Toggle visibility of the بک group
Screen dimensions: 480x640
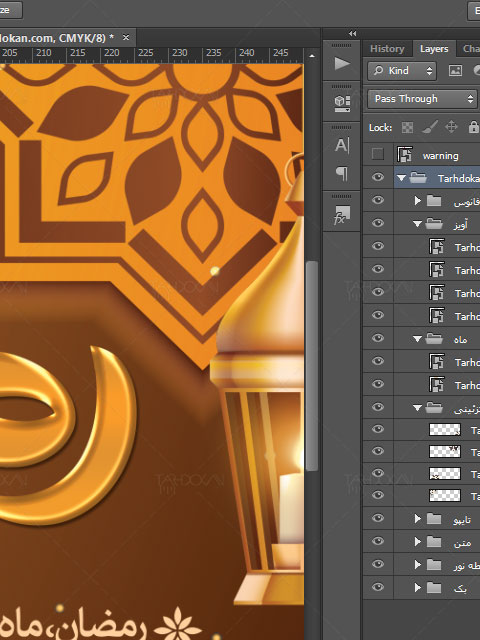point(378,587)
